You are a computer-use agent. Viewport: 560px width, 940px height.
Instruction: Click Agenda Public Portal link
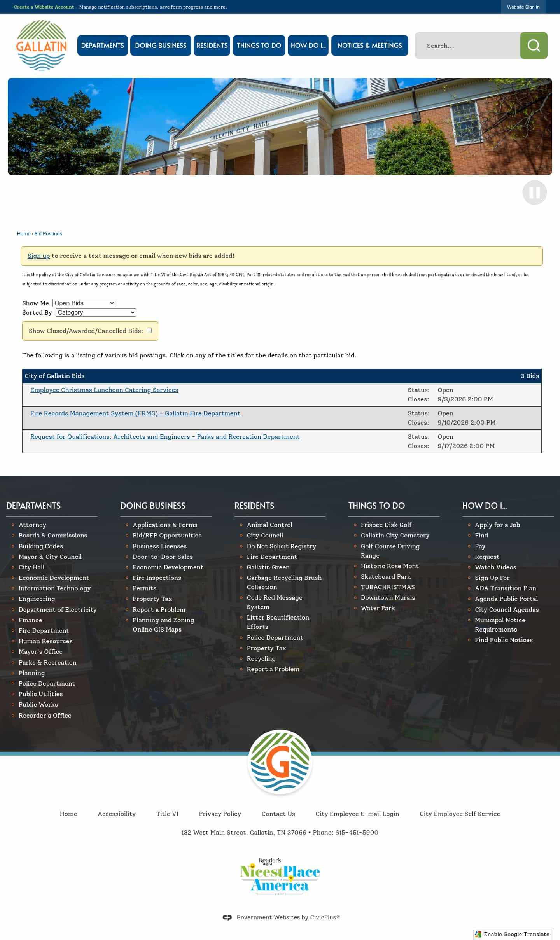coord(506,599)
